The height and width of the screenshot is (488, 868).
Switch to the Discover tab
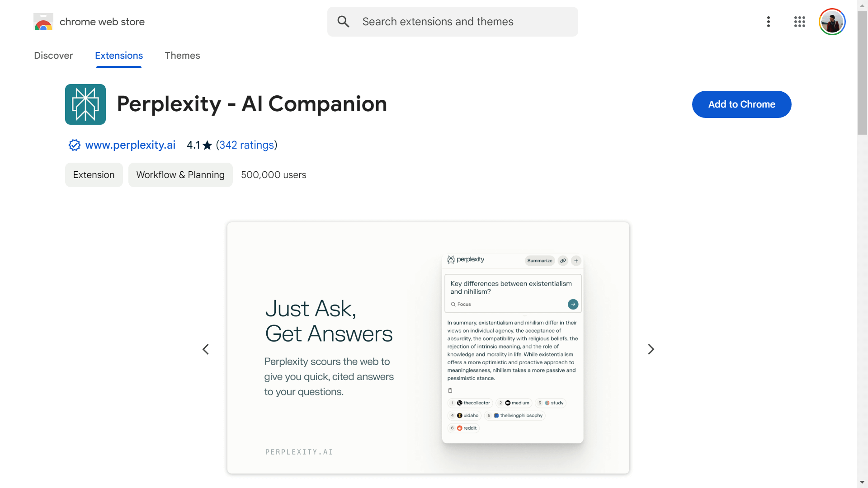pos(53,56)
